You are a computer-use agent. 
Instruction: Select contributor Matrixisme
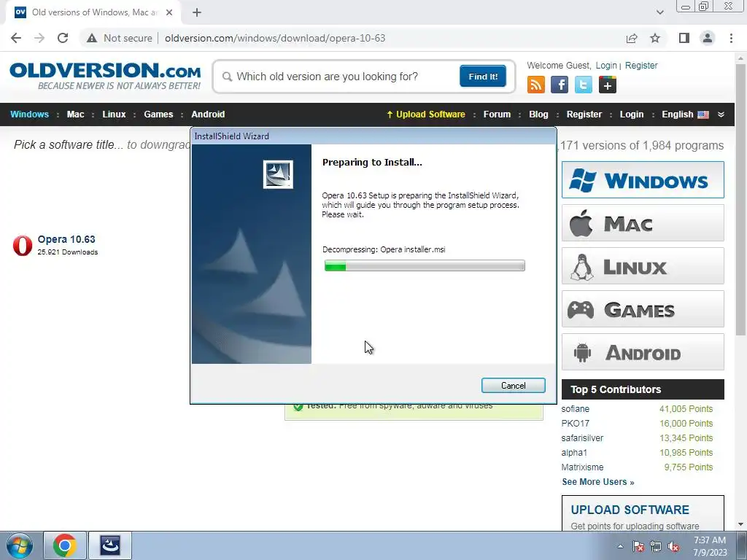click(x=582, y=467)
